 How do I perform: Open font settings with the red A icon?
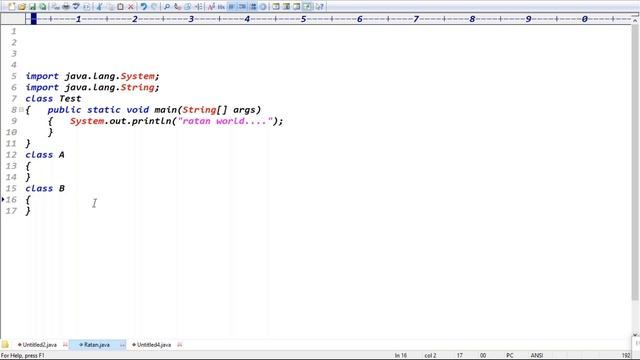pos(211,7)
